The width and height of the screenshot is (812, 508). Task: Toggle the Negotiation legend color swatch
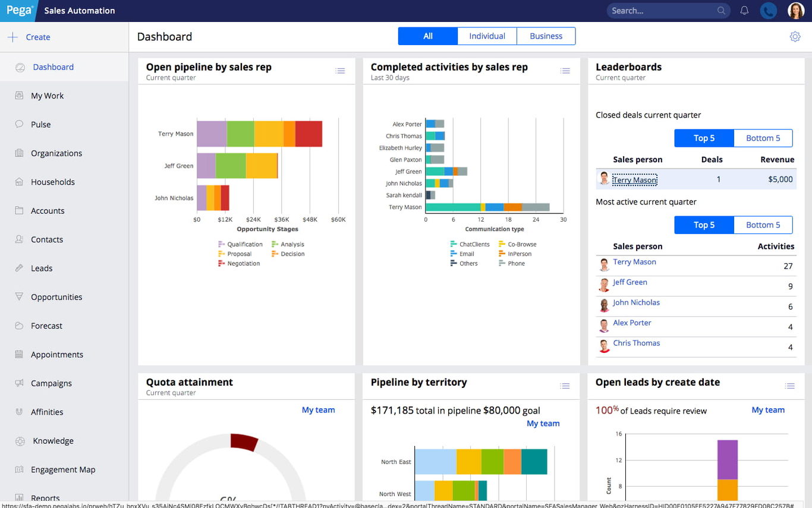tap(222, 263)
